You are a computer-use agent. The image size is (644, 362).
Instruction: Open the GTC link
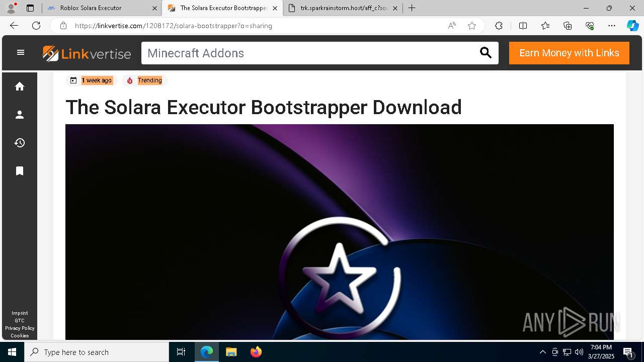click(x=20, y=321)
